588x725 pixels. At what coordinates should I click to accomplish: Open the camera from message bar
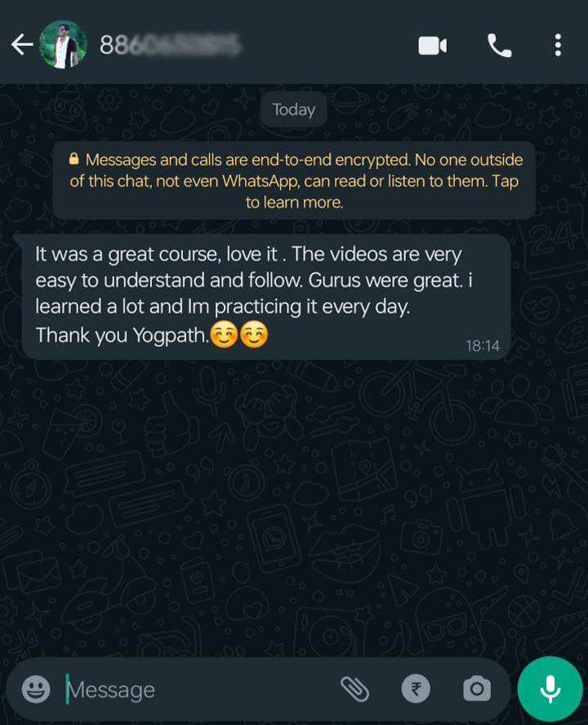(x=477, y=689)
